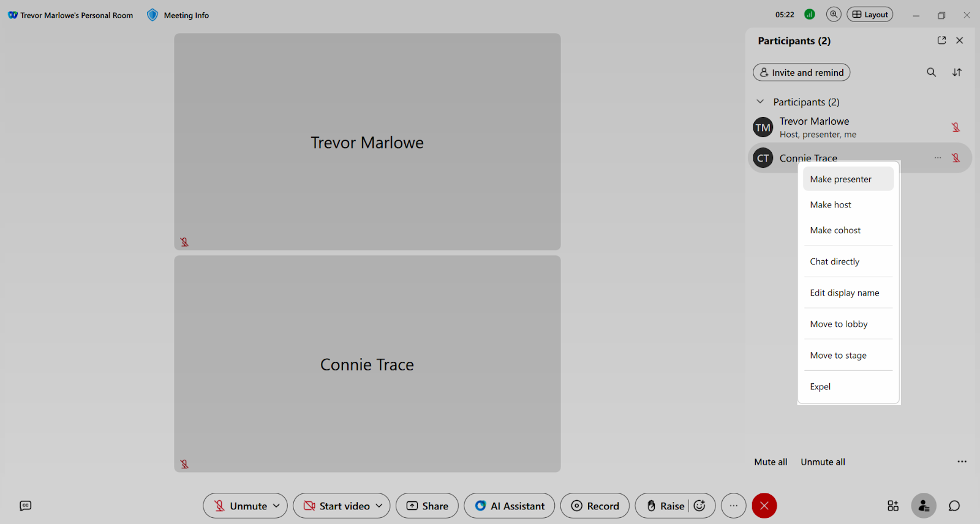Open the Layout options
This screenshot has width=980, height=524.
[870, 14]
